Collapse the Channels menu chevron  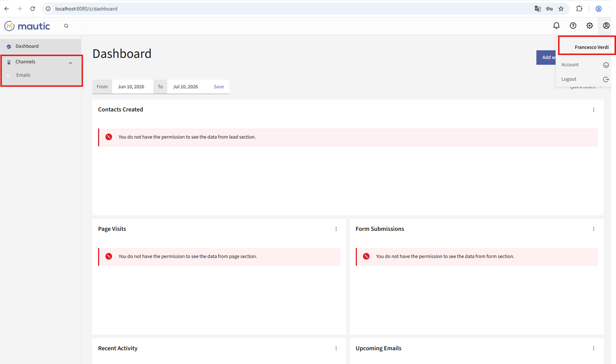coord(71,63)
